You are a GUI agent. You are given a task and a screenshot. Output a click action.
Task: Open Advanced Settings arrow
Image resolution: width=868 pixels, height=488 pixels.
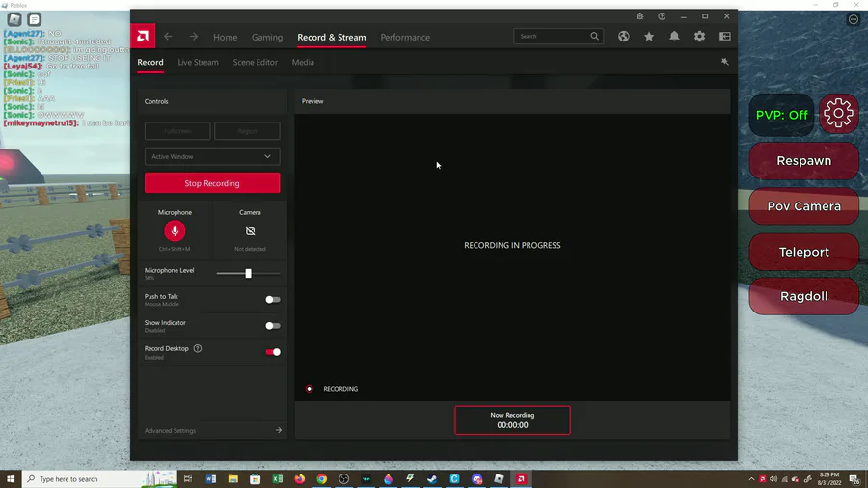coord(279,430)
